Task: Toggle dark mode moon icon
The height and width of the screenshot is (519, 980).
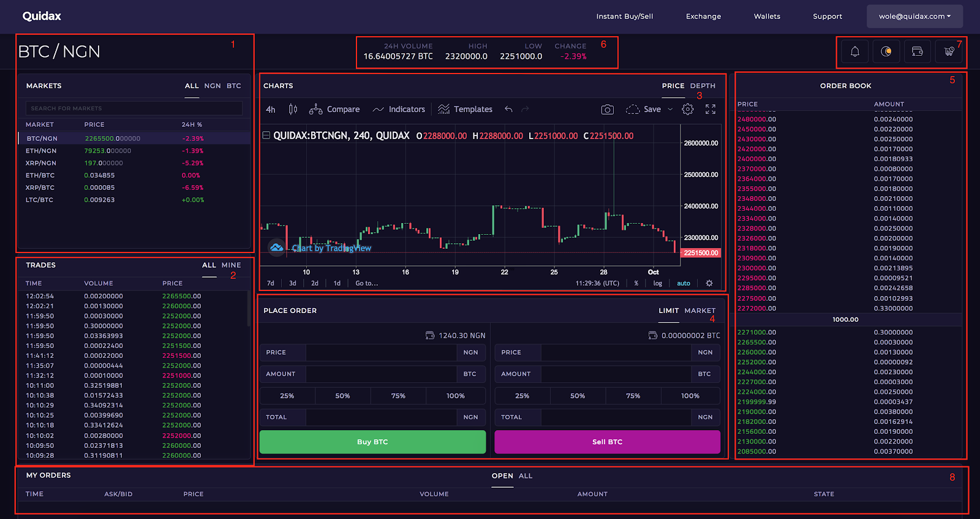Action: (x=886, y=51)
